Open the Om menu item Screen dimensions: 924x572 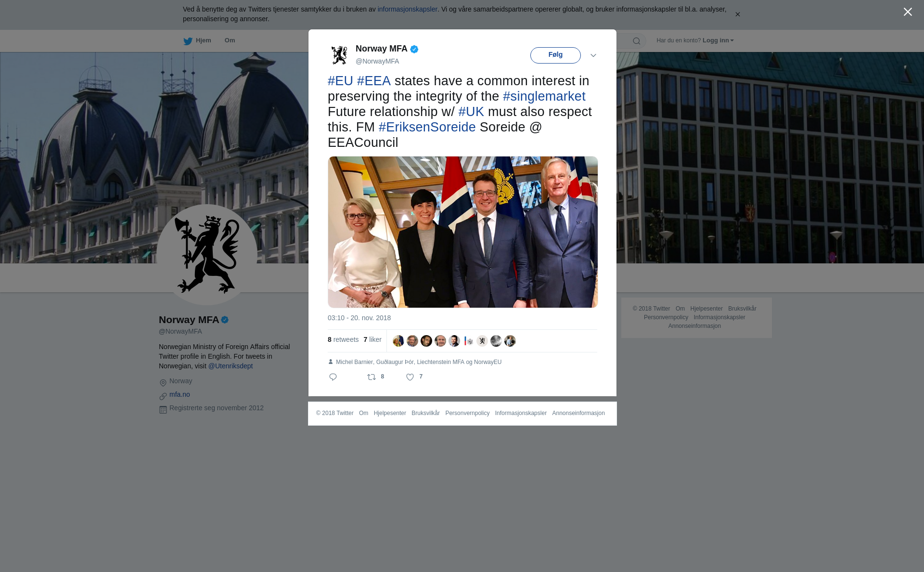coord(230,40)
